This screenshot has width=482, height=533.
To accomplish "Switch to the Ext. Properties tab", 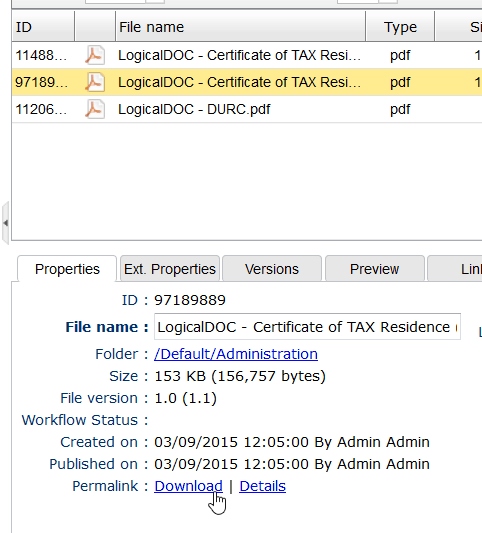I will click(170, 269).
